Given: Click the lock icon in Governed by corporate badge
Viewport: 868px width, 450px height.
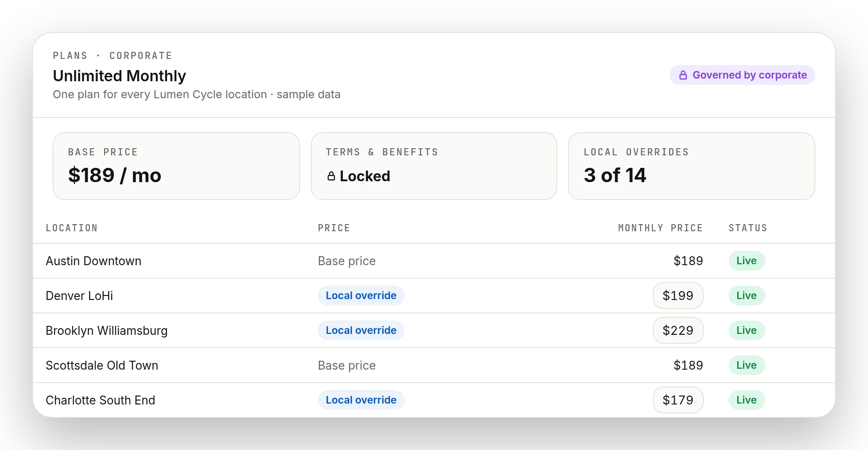Looking at the screenshot, I should 683,75.
